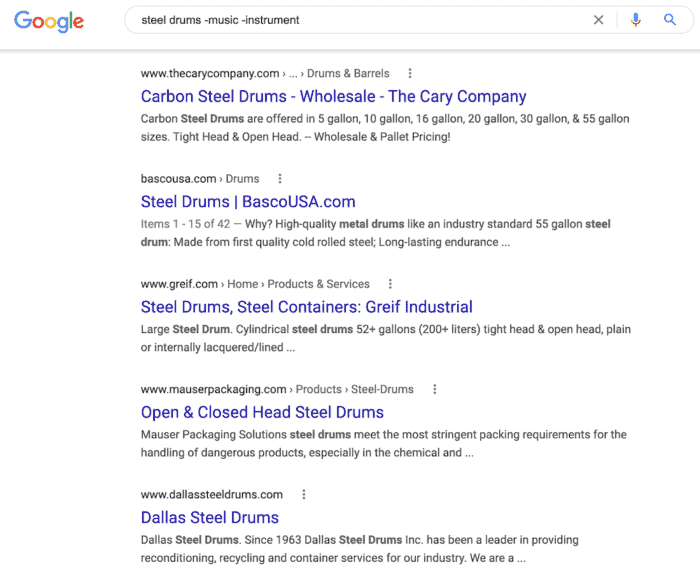Click snippet starting 'Mauser Packaging Solutions steel drums'
Screen dimensions: 700x575
383,444
